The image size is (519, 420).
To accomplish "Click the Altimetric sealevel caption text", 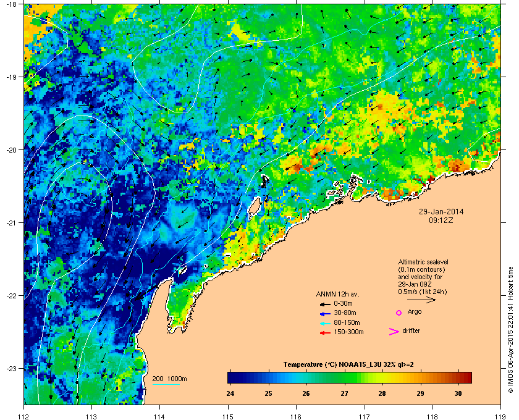I will click(423, 262).
